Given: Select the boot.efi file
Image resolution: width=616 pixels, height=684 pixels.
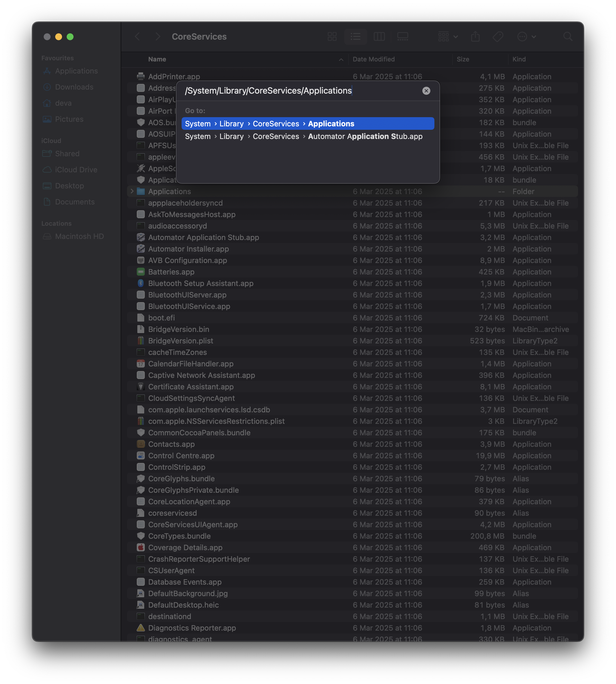Looking at the screenshot, I should click(352, 318).
